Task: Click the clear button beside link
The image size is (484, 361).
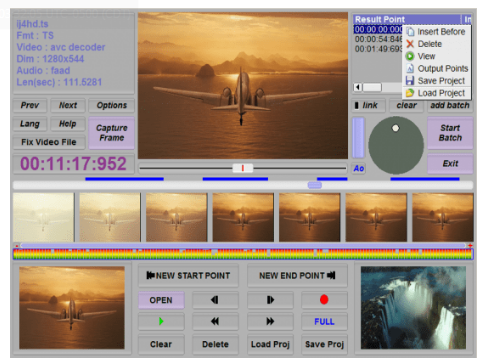Action: pyautogui.click(x=406, y=105)
